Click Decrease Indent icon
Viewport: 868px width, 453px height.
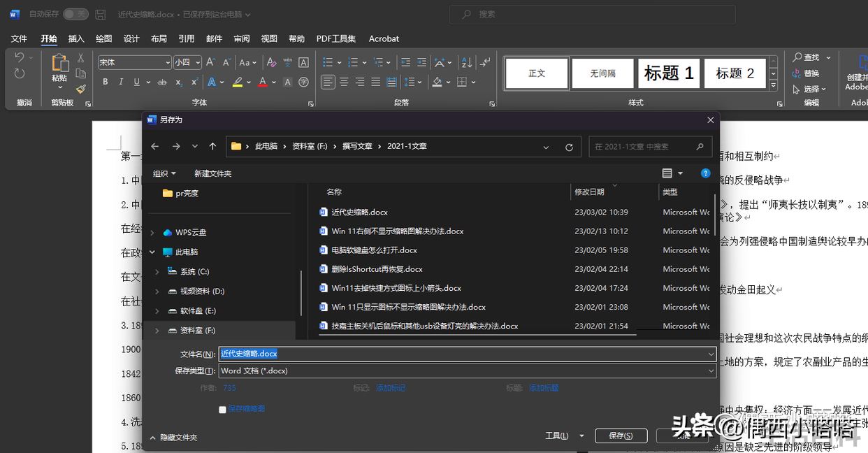[x=406, y=62]
